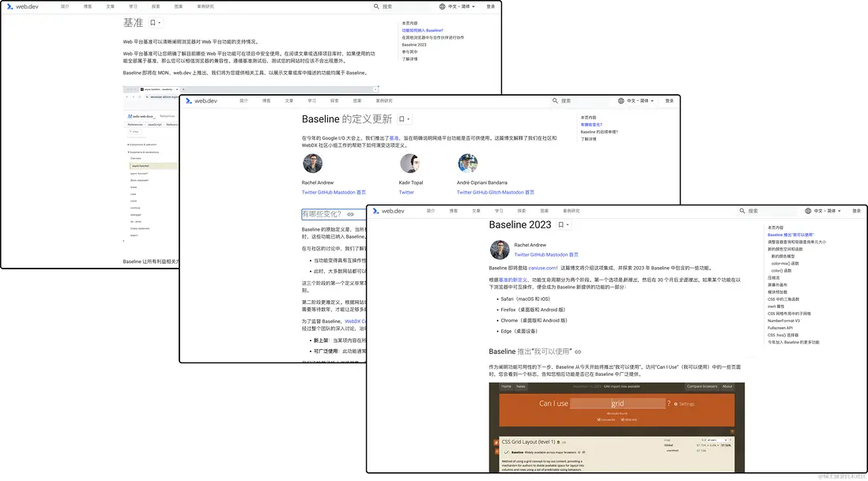Focus the 搜索 search field in the Baseline 的定义更新 window
Screen dimensions: 868x481
[x=583, y=100]
